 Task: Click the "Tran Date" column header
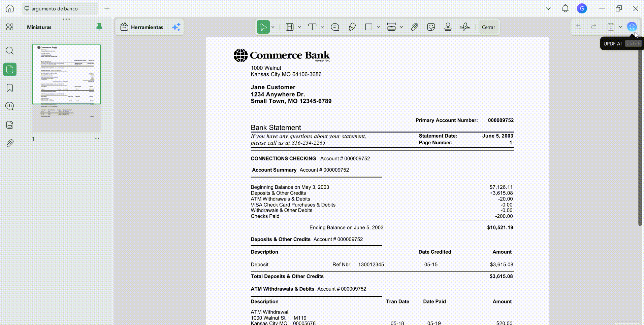pyautogui.click(x=397, y=301)
